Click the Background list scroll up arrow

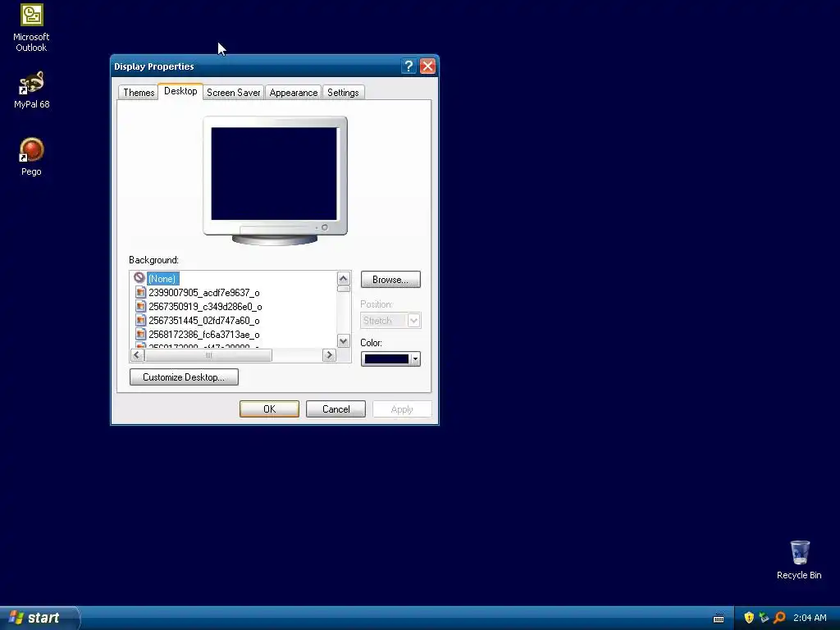pyautogui.click(x=344, y=278)
